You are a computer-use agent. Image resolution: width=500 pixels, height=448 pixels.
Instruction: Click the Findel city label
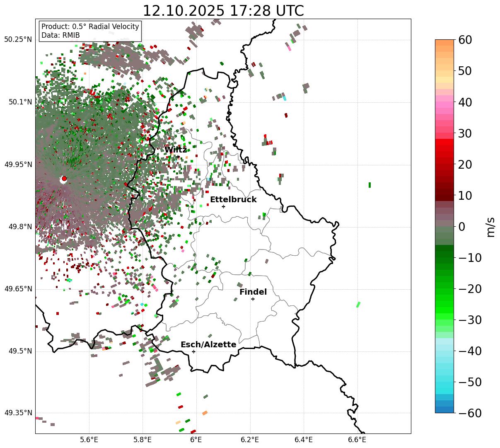pyautogui.click(x=253, y=292)
